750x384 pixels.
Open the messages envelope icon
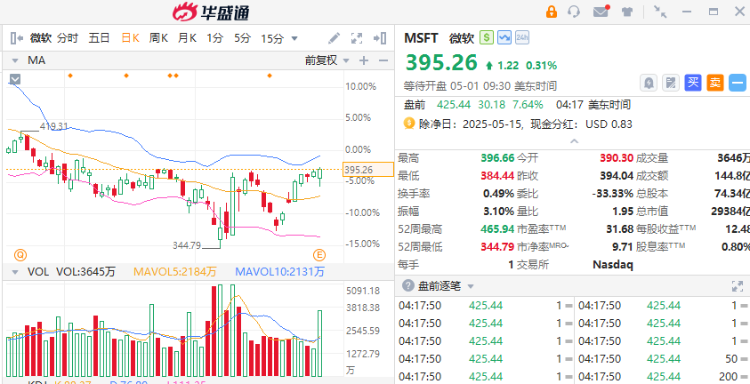(x=601, y=11)
